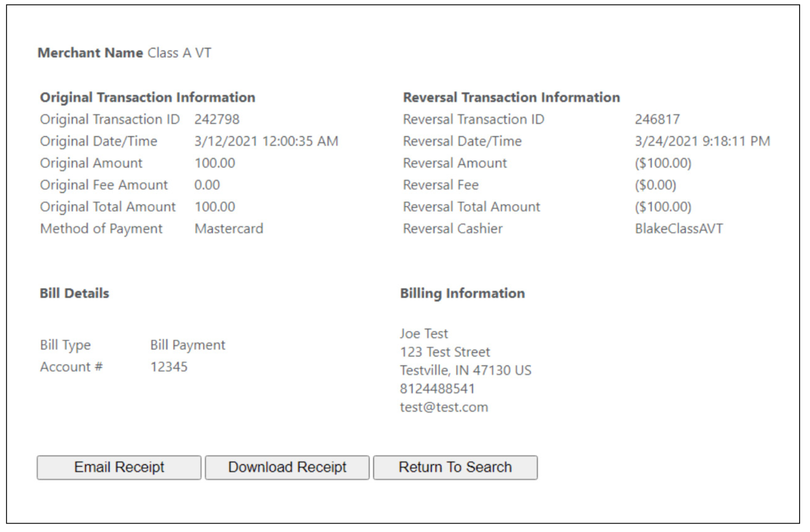The width and height of the screenshot is (810, 532).
Task: Click the Merchant Name label
Action: [90, 53]
